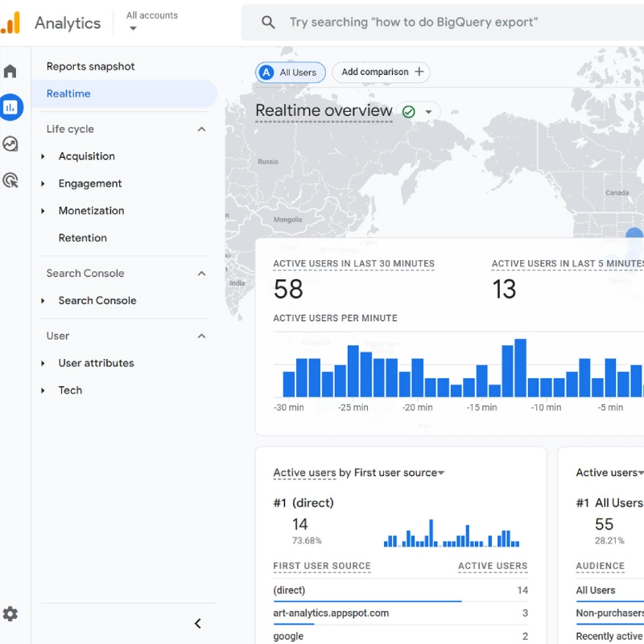The width and height of the screenshot is (644, 644).
Task: Open the All accounts dropdown
Action: click(x=151, y=22)
